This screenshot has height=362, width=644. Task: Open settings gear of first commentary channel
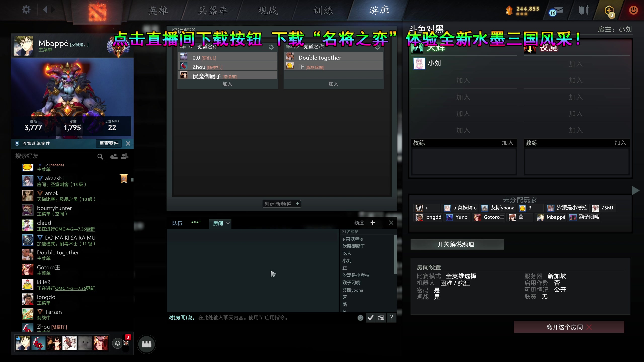(x=271, y=47)
